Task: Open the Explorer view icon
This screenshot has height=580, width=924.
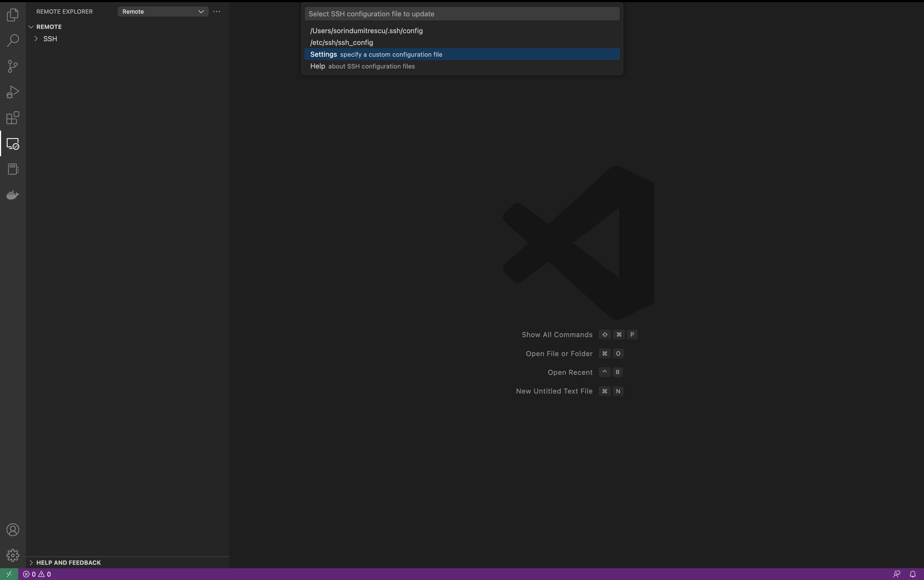Action: (13, 15)
